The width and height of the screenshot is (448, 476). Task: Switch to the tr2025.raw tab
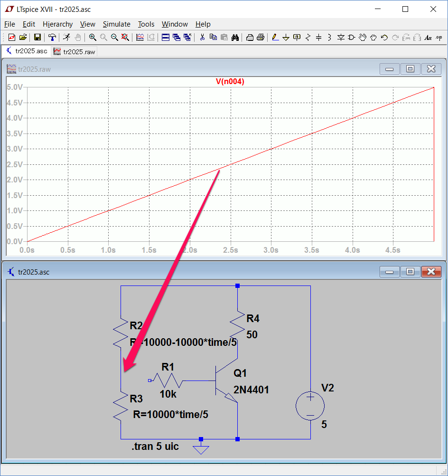[x=74, y=51]
